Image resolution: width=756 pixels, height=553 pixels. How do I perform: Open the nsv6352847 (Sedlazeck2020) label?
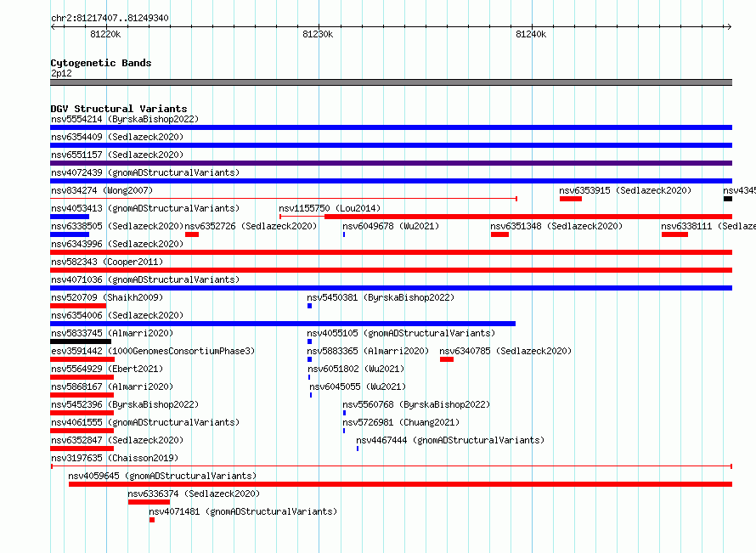(117, 440)
